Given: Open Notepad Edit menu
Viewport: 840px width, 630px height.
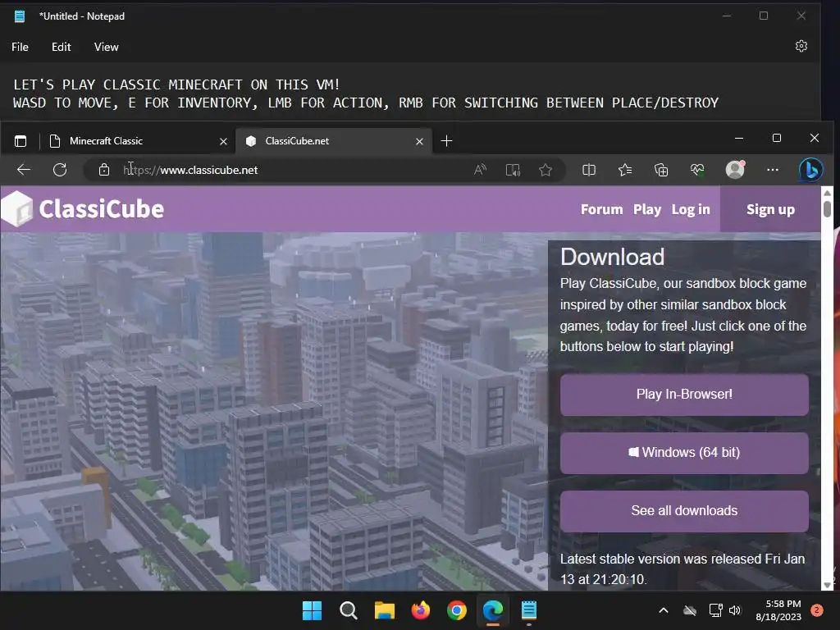Looking at the screenshot, I should click(x=61, y=47).
